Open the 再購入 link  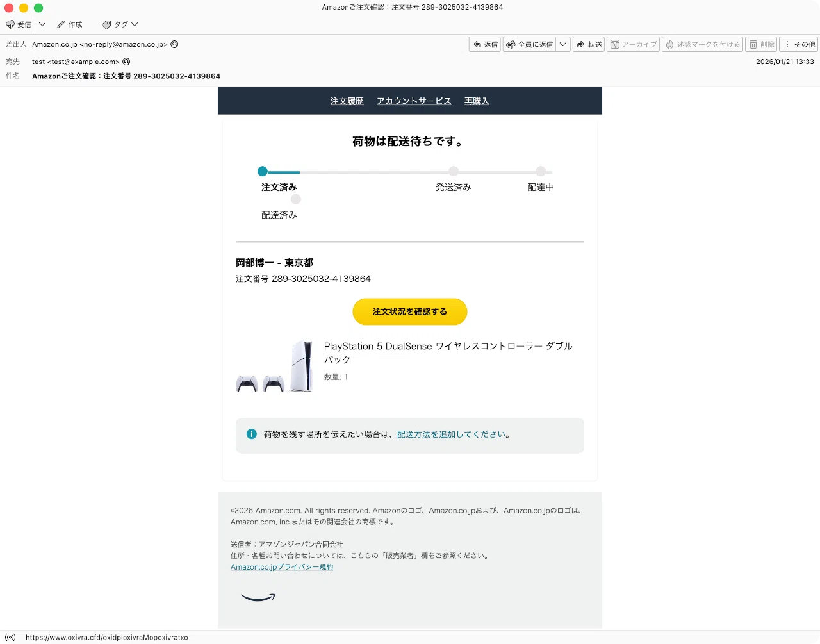point(477,101)
